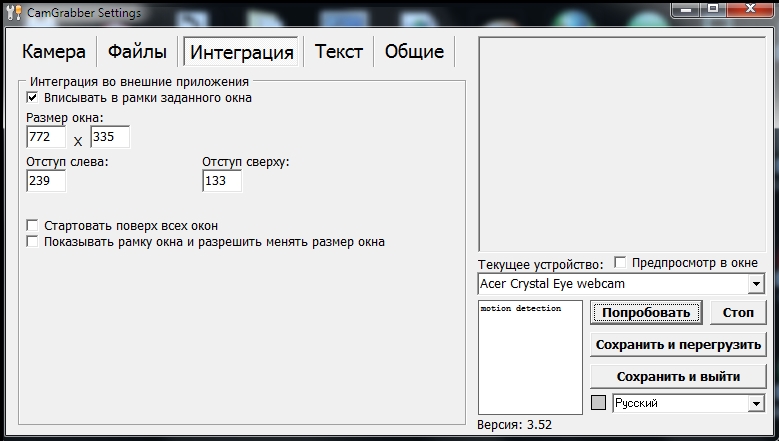Click the Версия: 3.52 label
Viewport: 779px width, 441px height.
point(514,425)
